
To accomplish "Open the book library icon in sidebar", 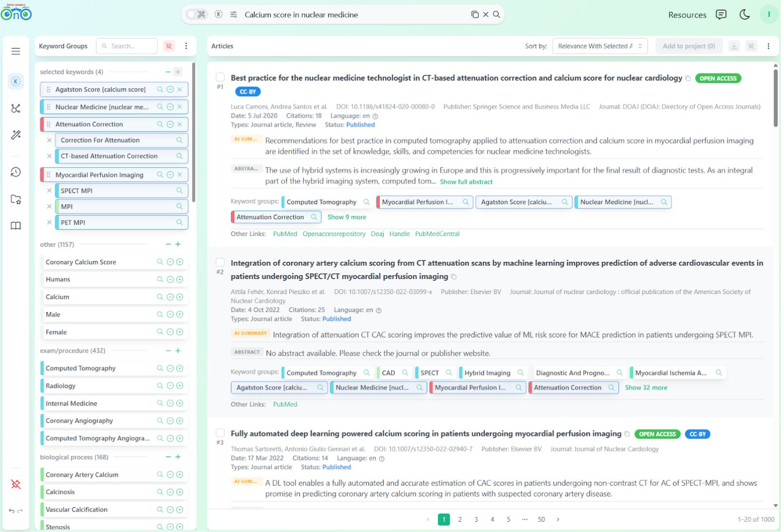I will click(x=16, y=226).
